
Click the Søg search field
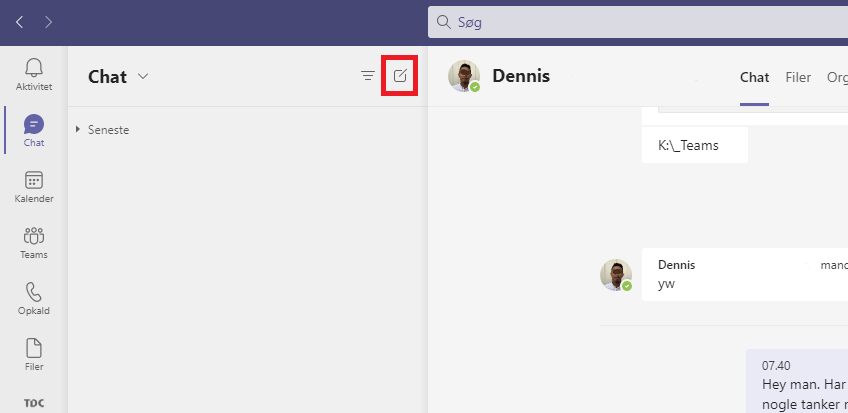pyautogui.click(x=638, y=22)
